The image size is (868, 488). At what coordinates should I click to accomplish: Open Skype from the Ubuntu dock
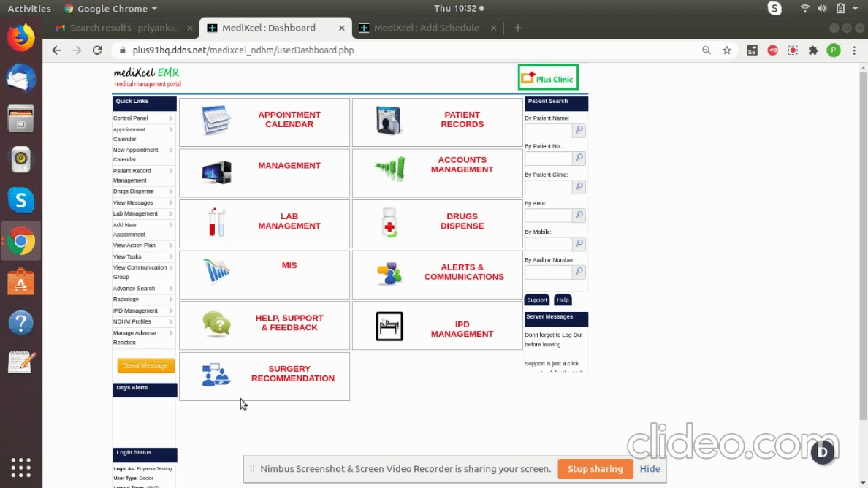click(x=20, y=199)
